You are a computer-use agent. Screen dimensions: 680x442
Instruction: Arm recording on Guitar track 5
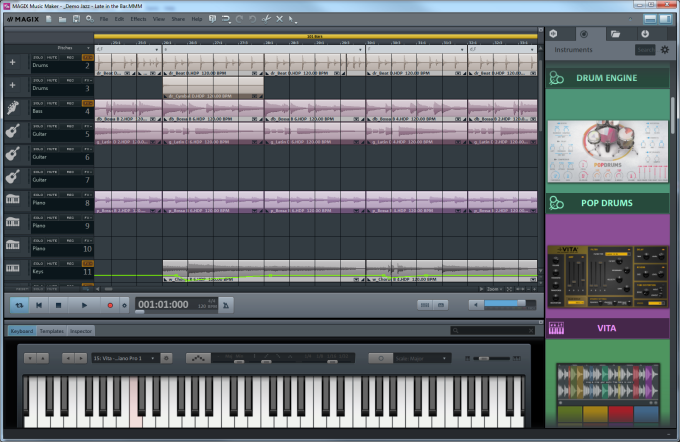point(70,126)
